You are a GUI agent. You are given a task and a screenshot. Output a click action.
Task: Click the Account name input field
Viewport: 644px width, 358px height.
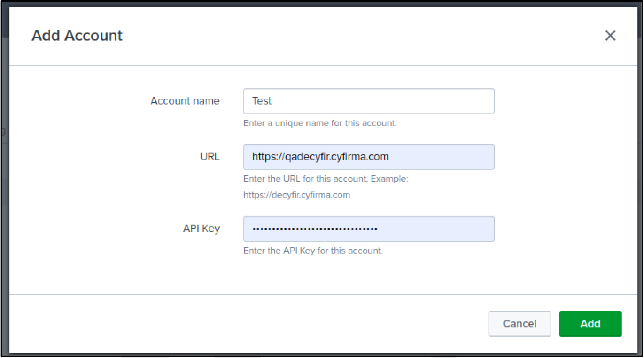[x=369, y=101]
